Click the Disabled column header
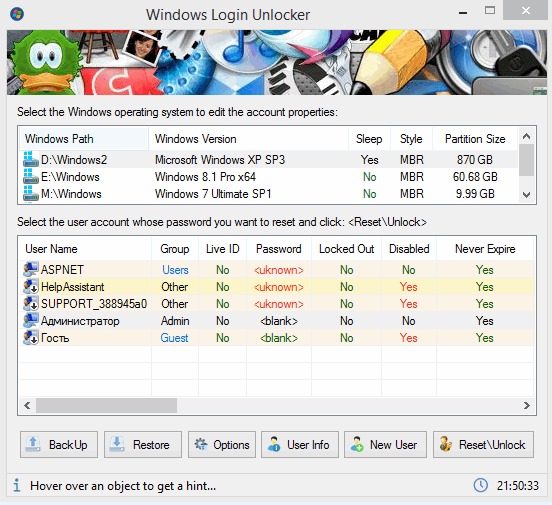The image size is (552, 505). coord(409,249)
